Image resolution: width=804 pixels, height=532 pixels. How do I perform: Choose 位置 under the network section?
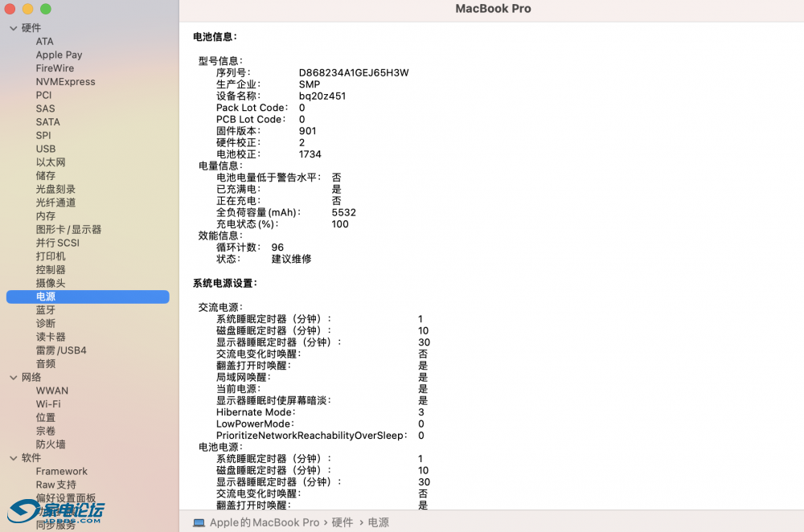click(46, 418)
